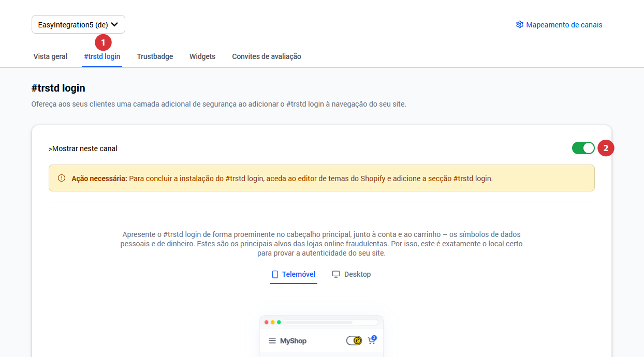Click the '#trstd login' page heading

[x=58, y=88]
